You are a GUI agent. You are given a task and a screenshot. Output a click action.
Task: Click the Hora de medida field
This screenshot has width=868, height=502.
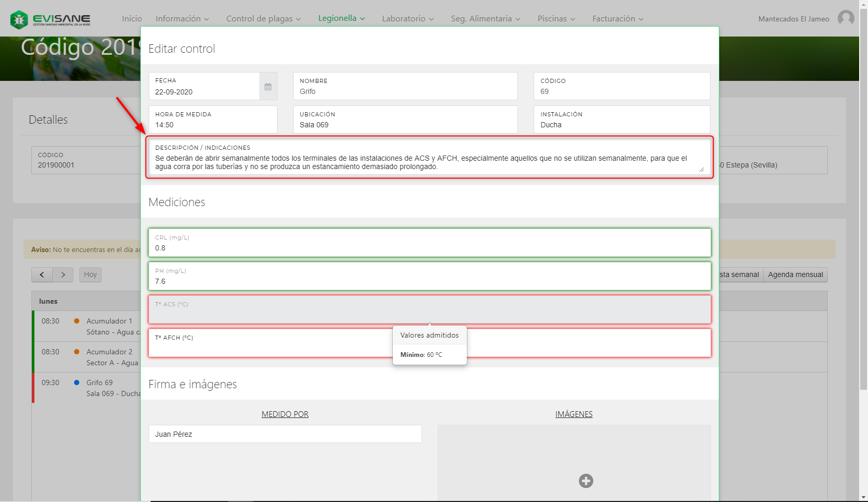pos(213,125)
